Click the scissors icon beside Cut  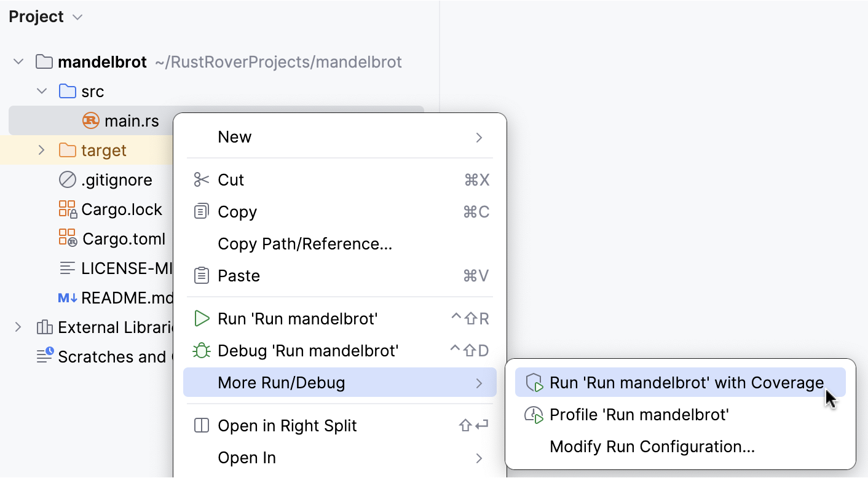point(202,179)
